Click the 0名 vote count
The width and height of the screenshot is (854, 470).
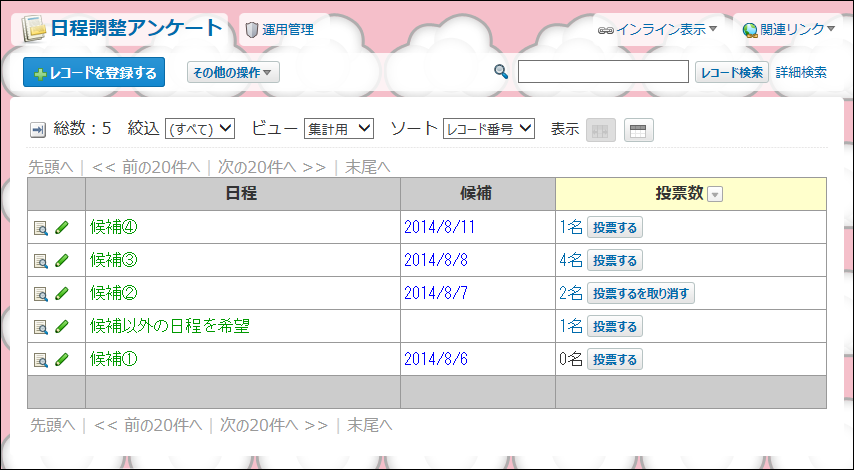tap(571, 359)
